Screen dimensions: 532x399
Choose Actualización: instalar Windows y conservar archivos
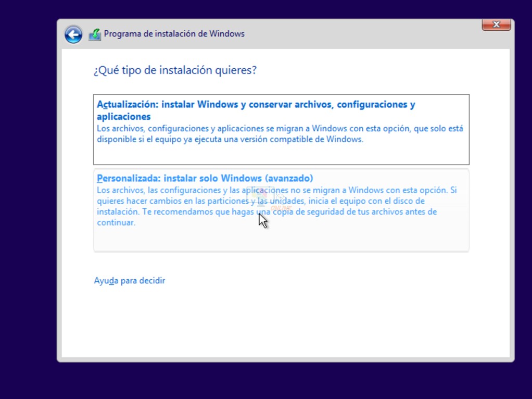(281, 129)
